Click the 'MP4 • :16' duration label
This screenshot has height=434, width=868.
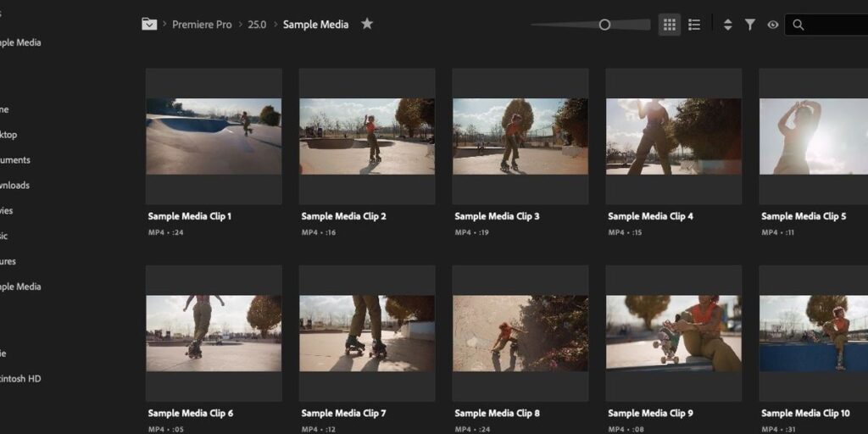click(319, 232)
